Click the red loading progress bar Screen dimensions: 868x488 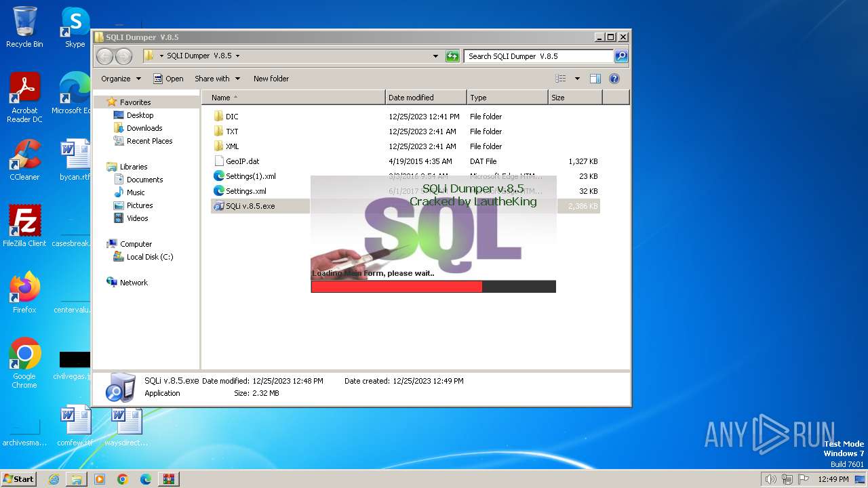click(x=397, y=287)
